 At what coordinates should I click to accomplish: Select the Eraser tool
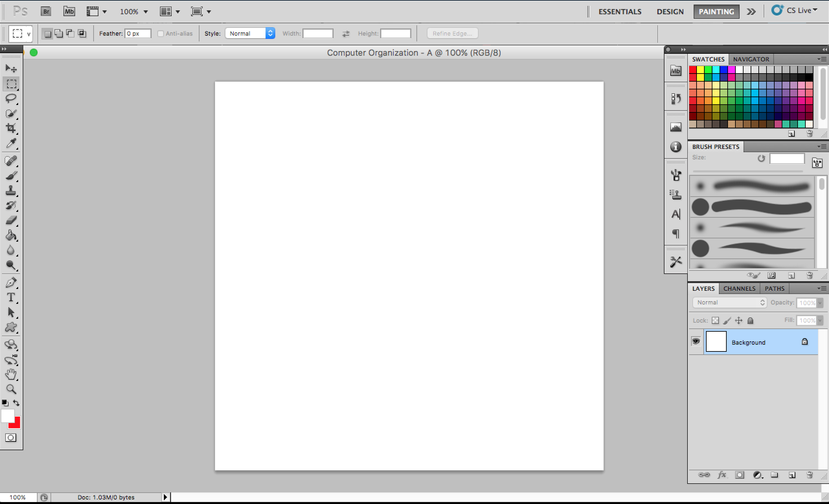click(11, 220)
